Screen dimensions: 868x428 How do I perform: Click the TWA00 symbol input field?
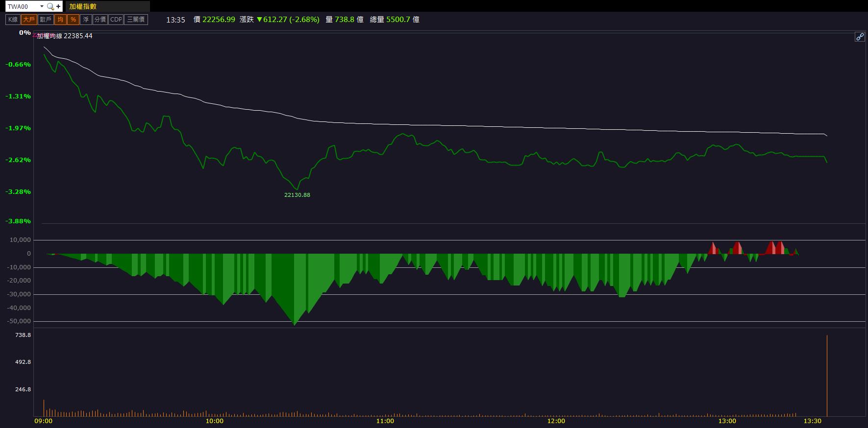click(22, 6)
